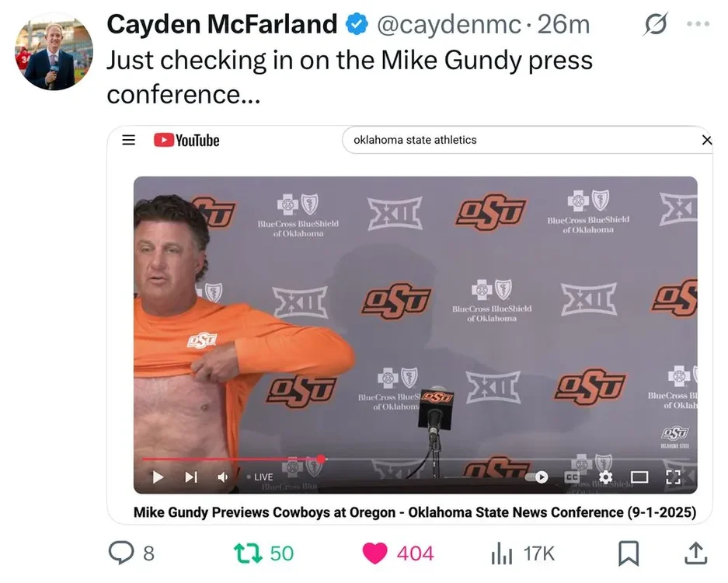Open Cayden McFarland's profile picture
This screenshot has height=583, width=728.
coord(54,51)
